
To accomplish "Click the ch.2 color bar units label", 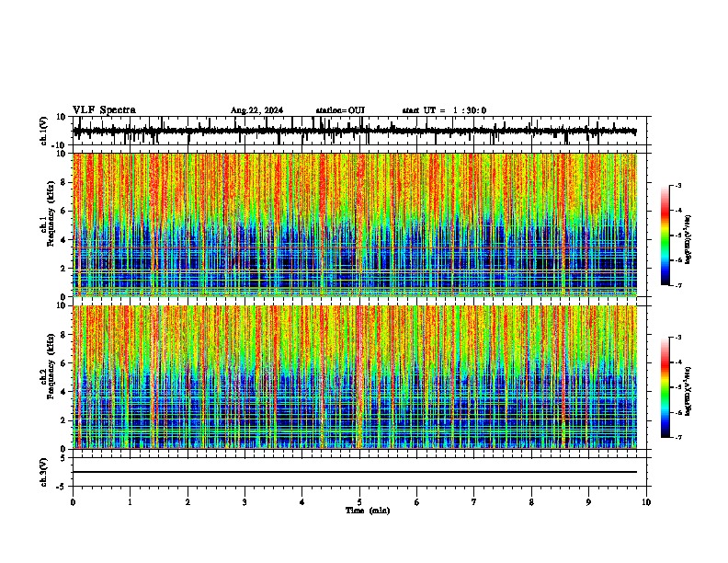I will coord(688,392).
